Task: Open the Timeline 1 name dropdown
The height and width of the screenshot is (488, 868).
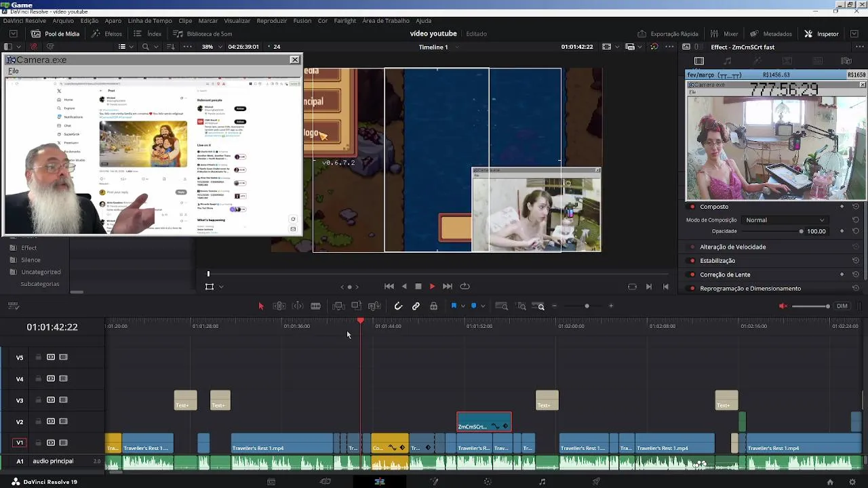Action: [x=438, y=47]
